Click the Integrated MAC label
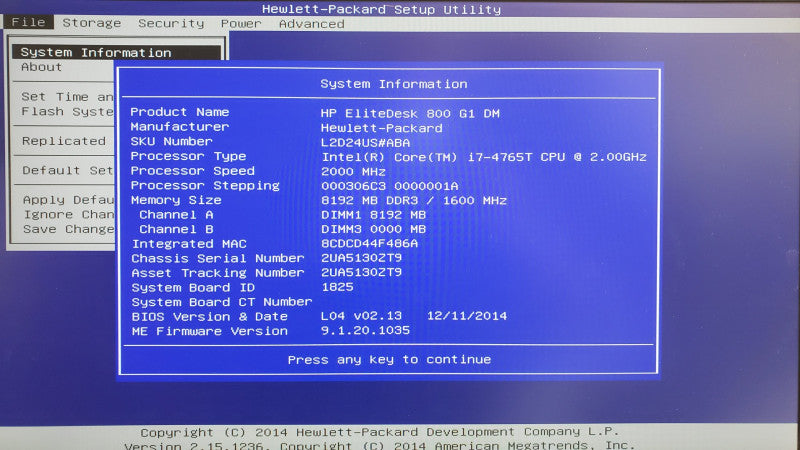The width and height of the screenshot is (800, 450). [189, 244]
